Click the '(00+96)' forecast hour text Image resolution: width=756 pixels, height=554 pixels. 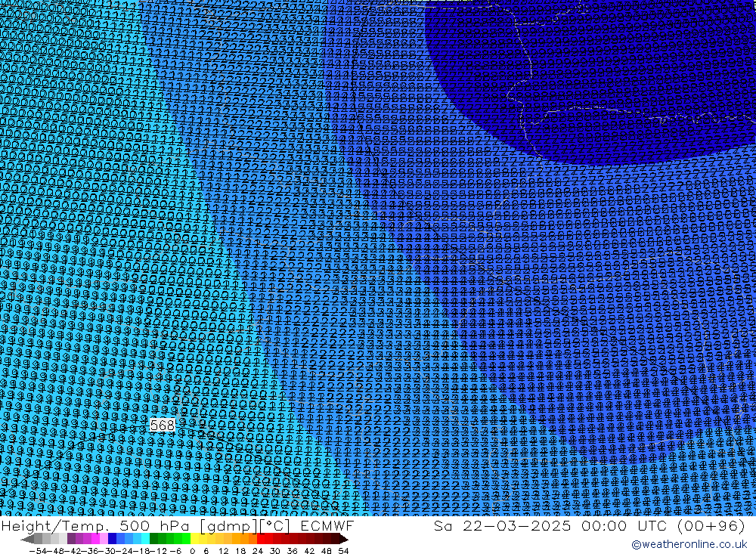[711, 525]
